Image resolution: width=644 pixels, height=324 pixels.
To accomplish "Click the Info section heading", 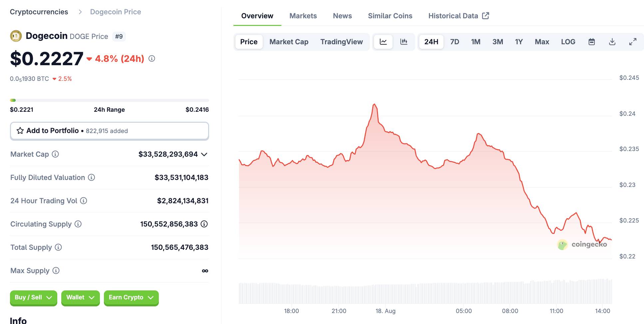I will 18,320.
